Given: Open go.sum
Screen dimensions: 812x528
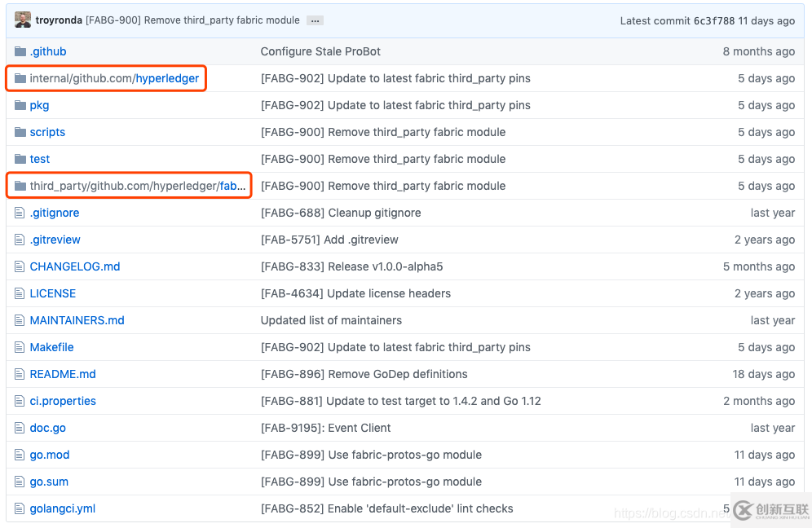Looking at the screenshot, I should (x=49, y=482).
